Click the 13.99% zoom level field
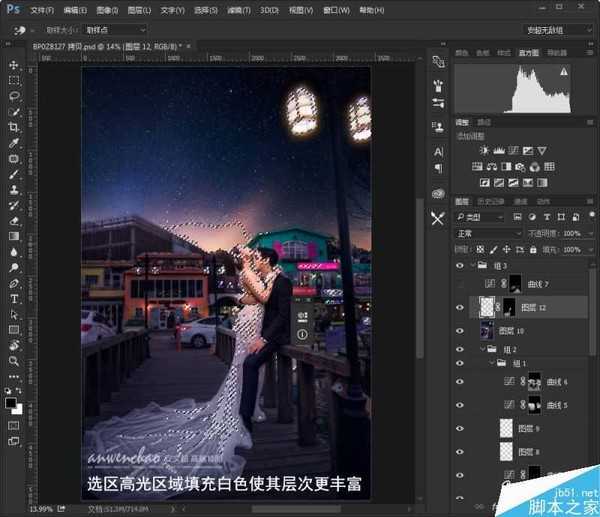The height and width of the screenshot is (517, 600). tap(41, 509)
